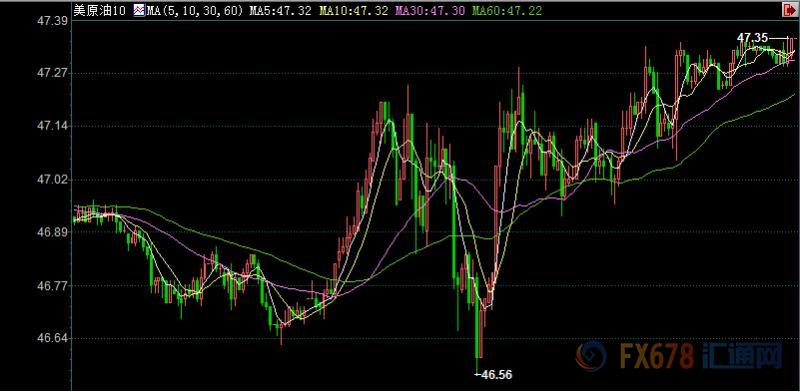This screenshot has height=392, width=800.
Task: Click the 46.56 low price marker
Action: pyautogui.click(x=496, y=375)
